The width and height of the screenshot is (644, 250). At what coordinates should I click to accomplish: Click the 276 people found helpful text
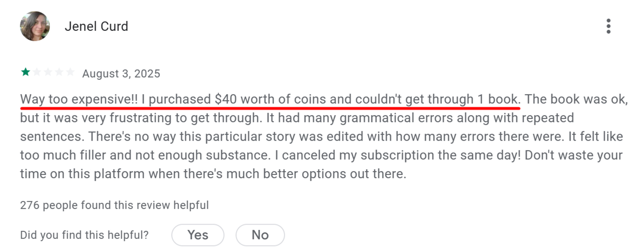(114, 205)
